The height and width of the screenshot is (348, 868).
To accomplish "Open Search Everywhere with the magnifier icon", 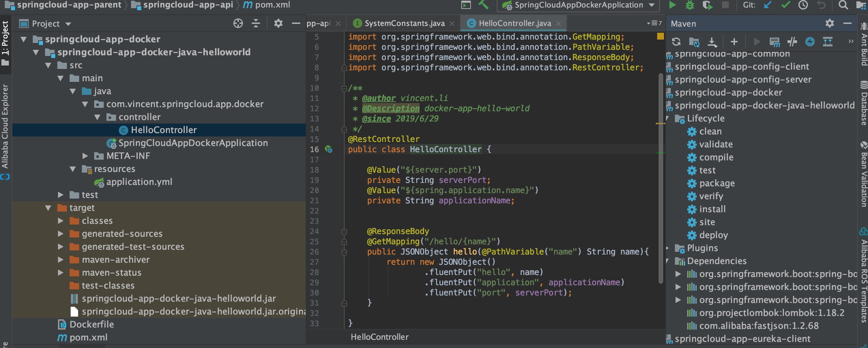I will coord(843,5).
